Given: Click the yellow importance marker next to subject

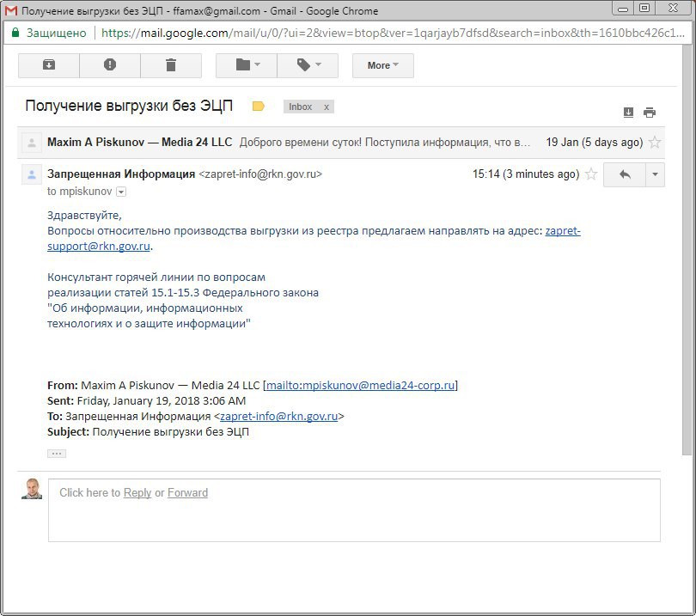Looking at the screenshot, I should tap(259, 107).
